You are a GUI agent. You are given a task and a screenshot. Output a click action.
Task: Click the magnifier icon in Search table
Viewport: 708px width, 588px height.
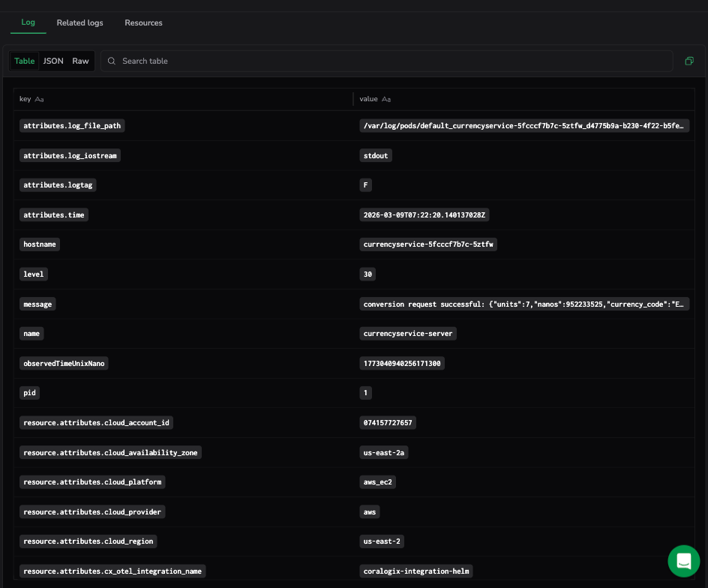112,61
